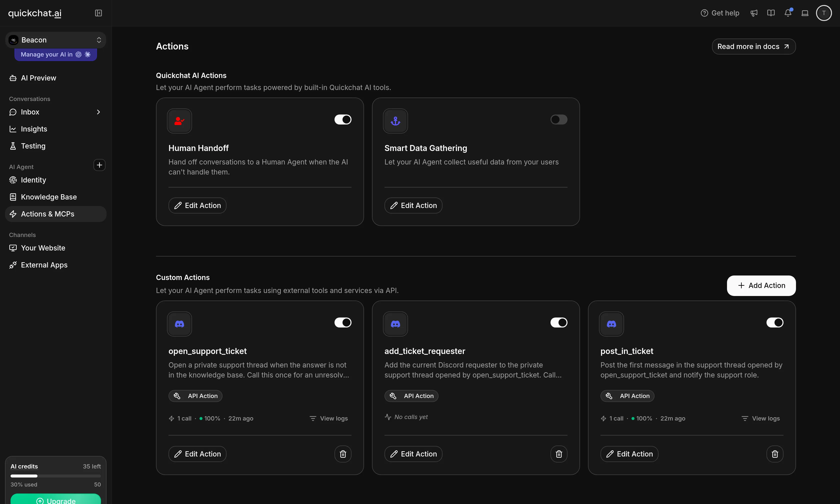This screenshot has width=840, height=504.
Task: Click the 'AI credits' label
Action: point(24,466)
